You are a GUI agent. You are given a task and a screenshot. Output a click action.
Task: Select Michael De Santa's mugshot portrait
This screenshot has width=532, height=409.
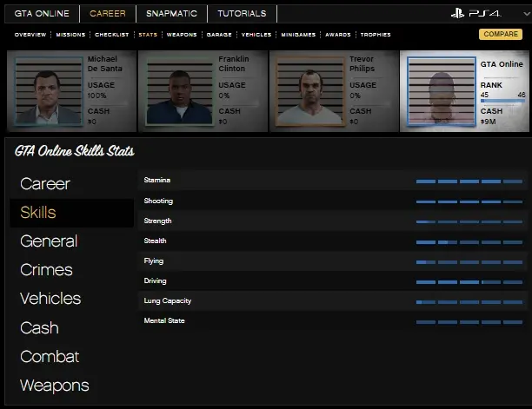pyautogui.click(x=46, y=91)
